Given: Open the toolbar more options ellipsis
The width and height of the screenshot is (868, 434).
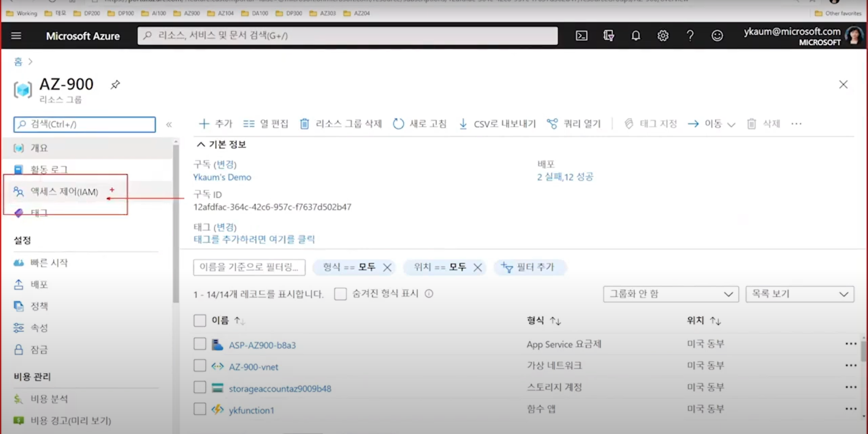Looking at the screenshot, I should (797, 123).
